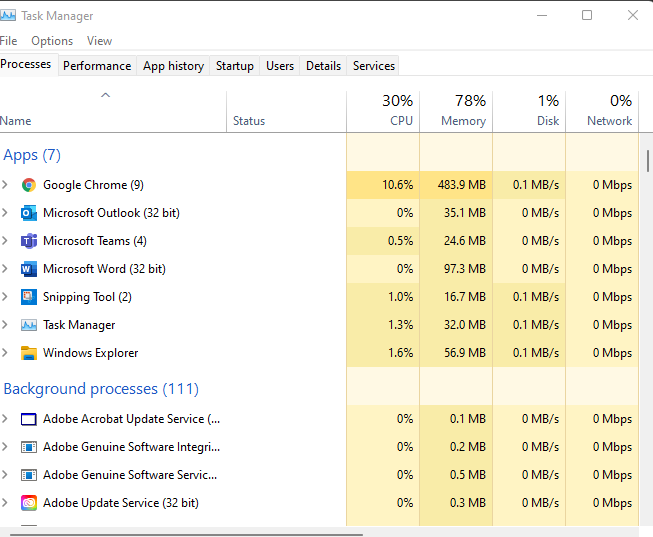Click the Google Chrome icon in the process list
Image resolution: width=653 pixels, height=537 pixels.
pos(28,185)
